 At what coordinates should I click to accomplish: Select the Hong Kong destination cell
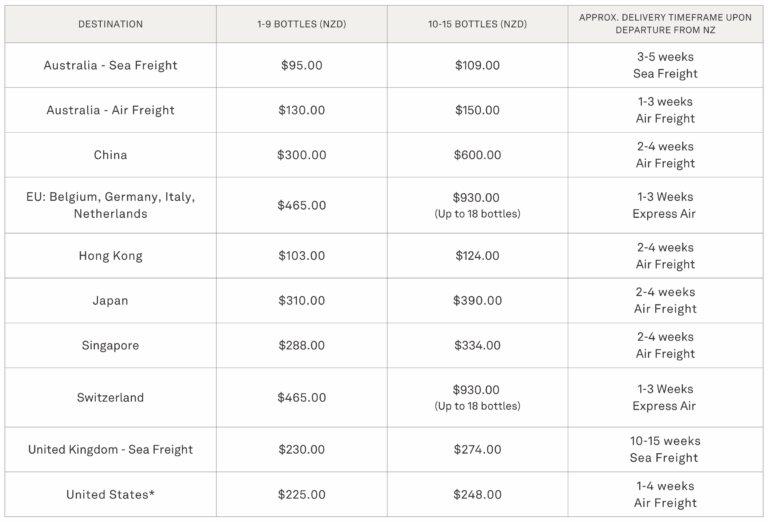110,256
